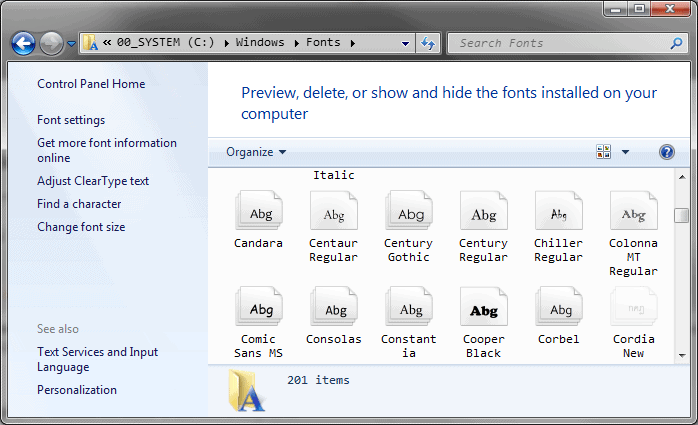The image size is (698, 425).
Task: Expand the arrow after 00_SYSTEM (C:)
Action: [227, 43]
